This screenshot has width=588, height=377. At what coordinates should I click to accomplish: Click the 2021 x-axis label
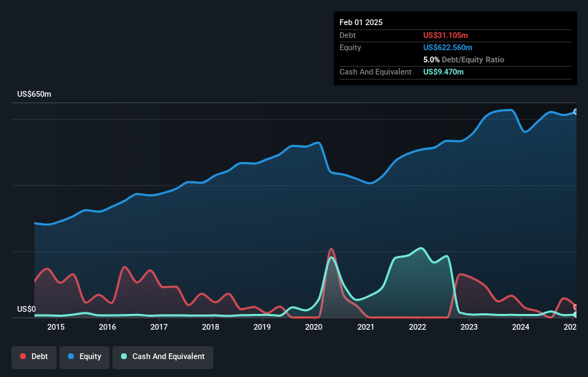pos(366,327)
